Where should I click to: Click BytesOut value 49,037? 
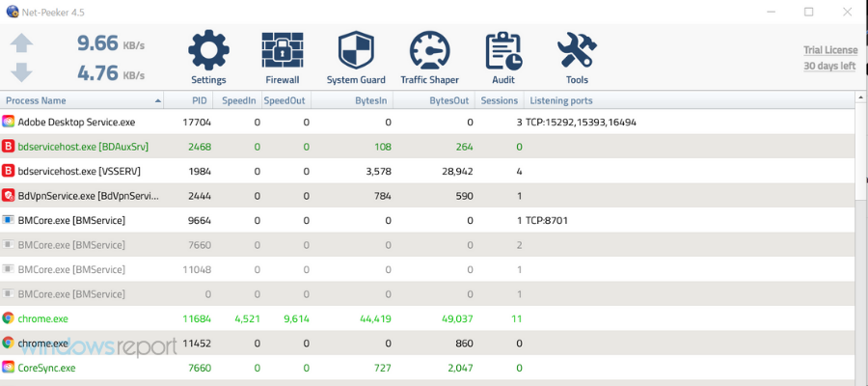pos(457,318)
